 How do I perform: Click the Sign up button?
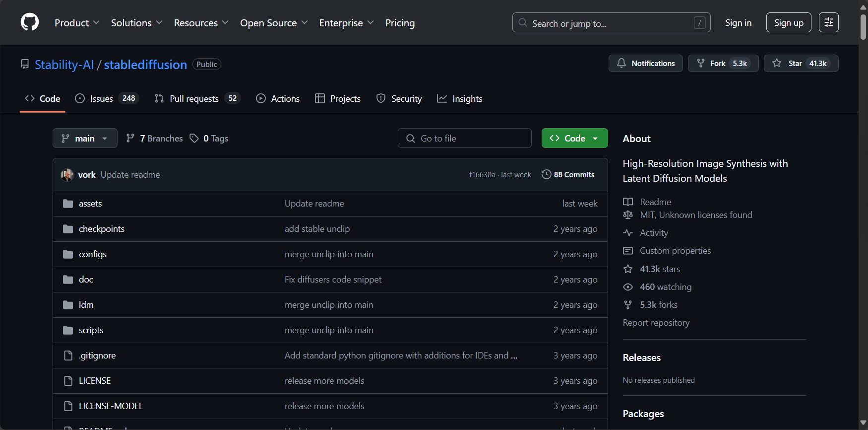(x=789, y=22)
